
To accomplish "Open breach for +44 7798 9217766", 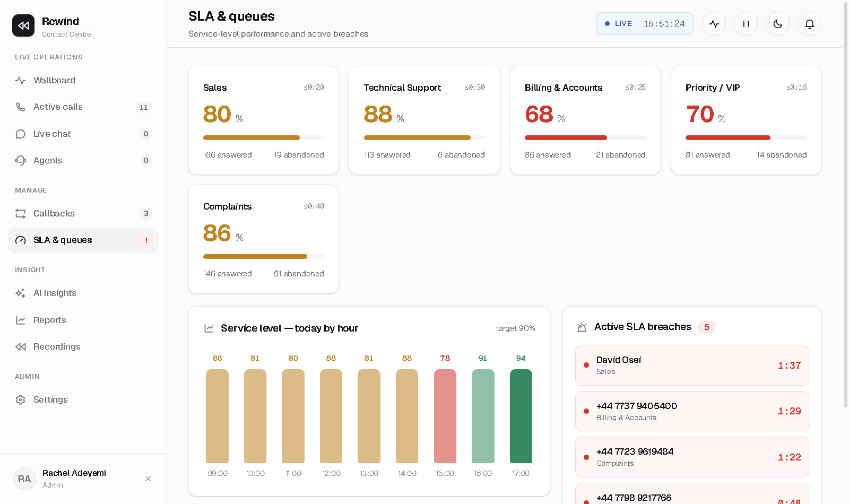I will tap(692, 494).
